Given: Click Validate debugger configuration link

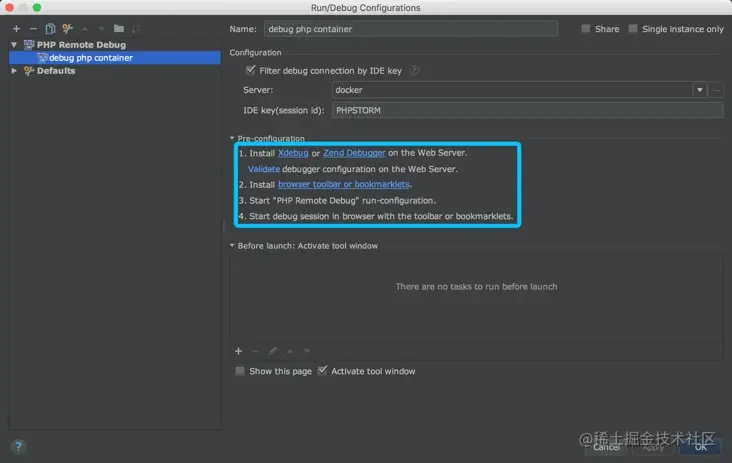Looking at the screenshot, I should pyautogui.click(x=264, y=169).
